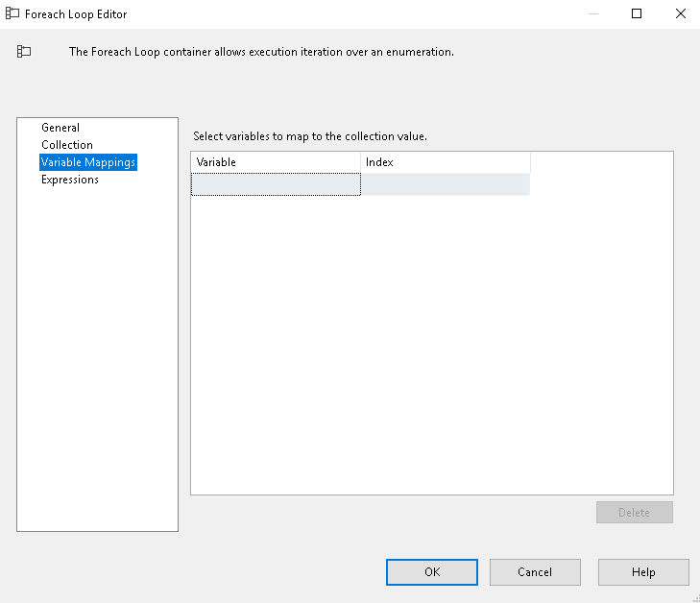The height and width of the screenshot is (603, 700).
Task: Close the Foreach Loop Editor dialog
Action: click(x=680, y=13)
